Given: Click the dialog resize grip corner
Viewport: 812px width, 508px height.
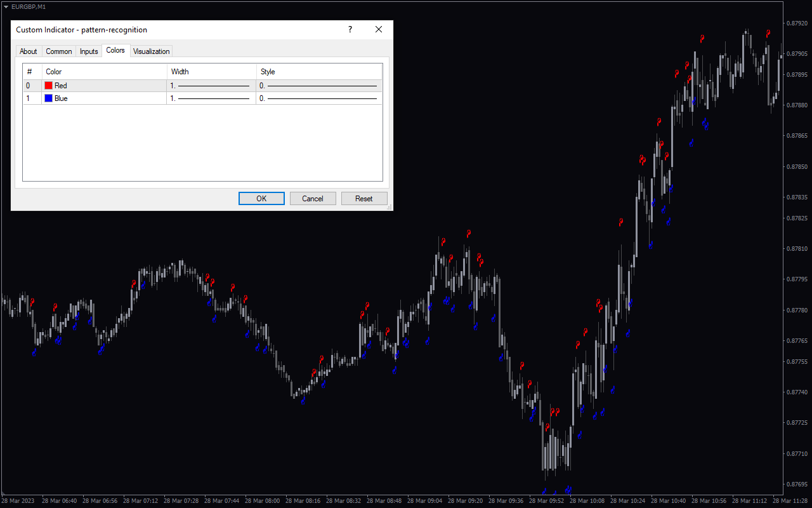Looking at the screenshot, I should click(390, 207).
